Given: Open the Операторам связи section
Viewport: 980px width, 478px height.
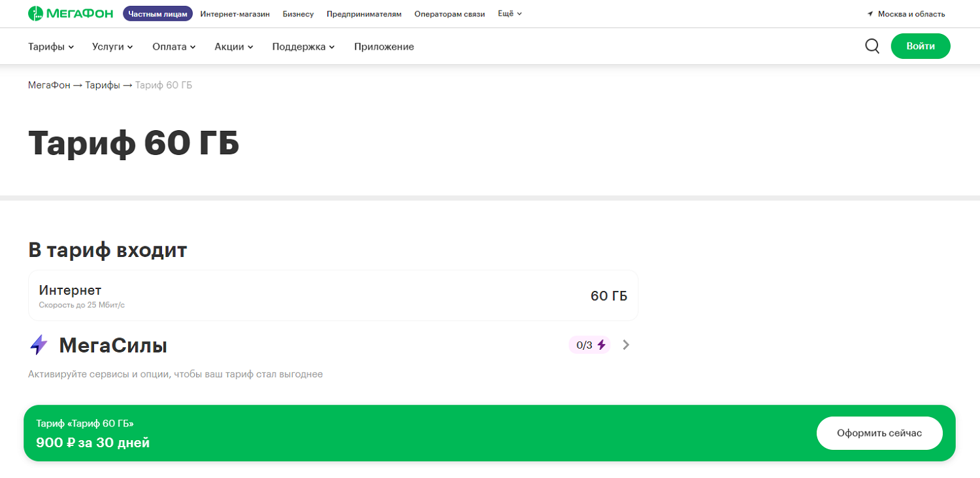Looking at the screenshot, I should (449, 14).
